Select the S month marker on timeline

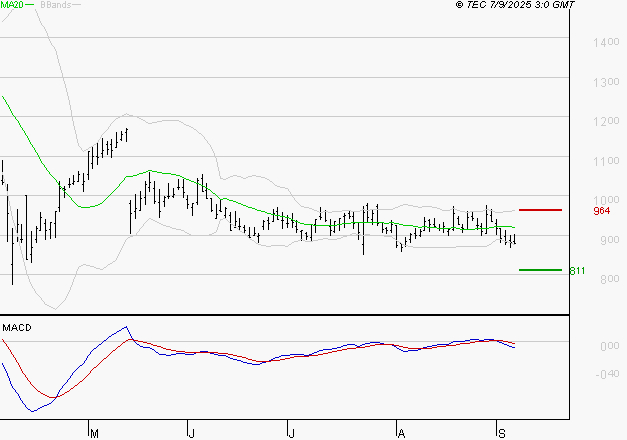click(500, 433)
